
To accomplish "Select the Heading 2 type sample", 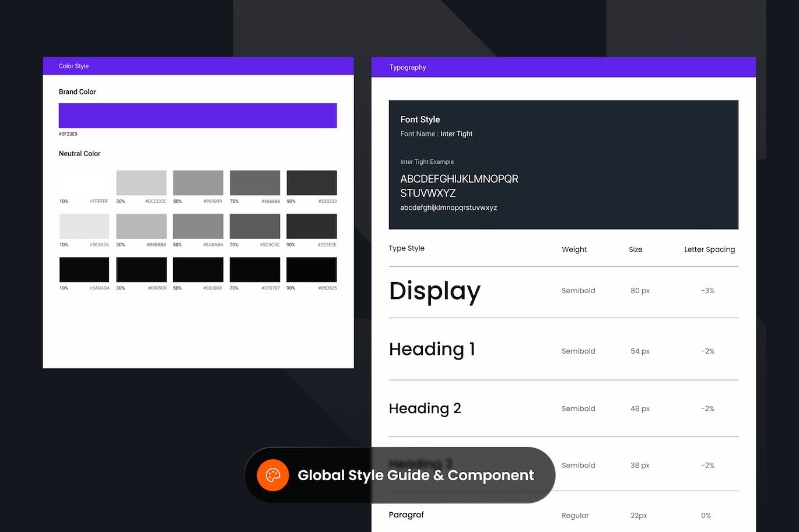I will tap(425, 408).
